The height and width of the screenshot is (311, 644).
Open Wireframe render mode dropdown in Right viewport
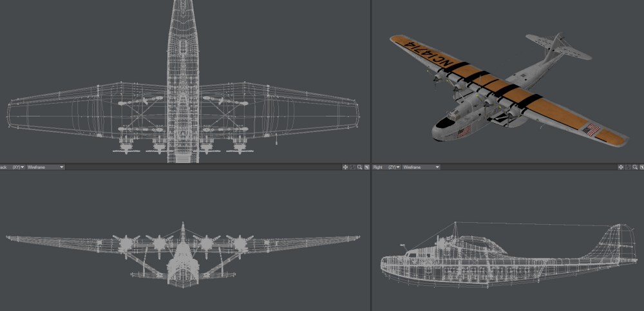click(x=421, y=167)
